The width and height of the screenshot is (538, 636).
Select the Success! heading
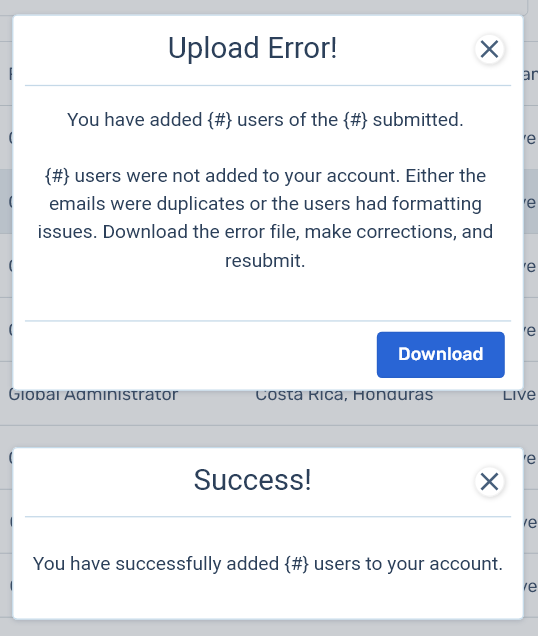click(x=252, y=480)
